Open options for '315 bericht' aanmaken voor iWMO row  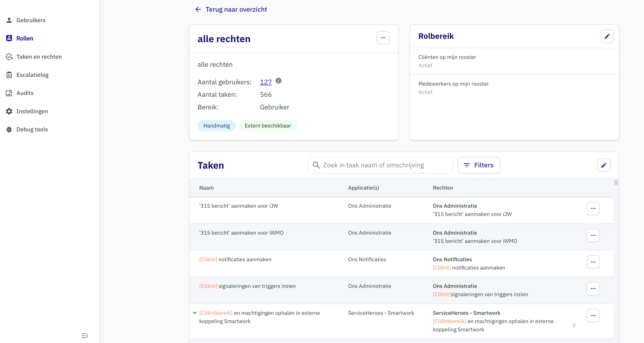coord(593,235)
